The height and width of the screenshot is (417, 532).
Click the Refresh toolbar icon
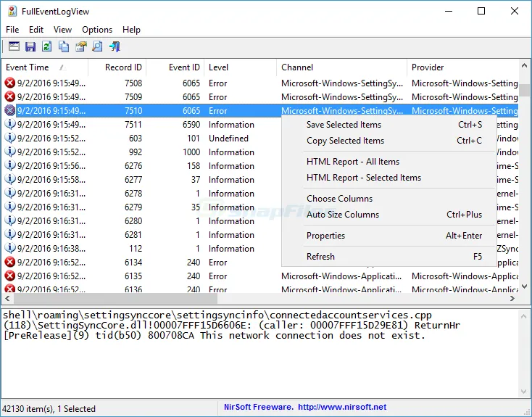(x=47, y=46)
